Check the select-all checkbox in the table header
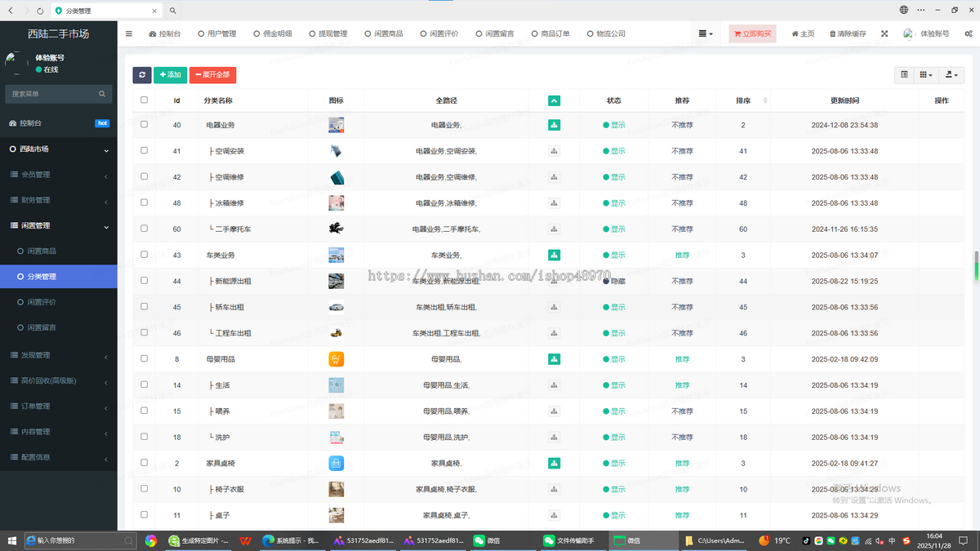The height and width of the screenshot is (551, 980). coord(144,100)
